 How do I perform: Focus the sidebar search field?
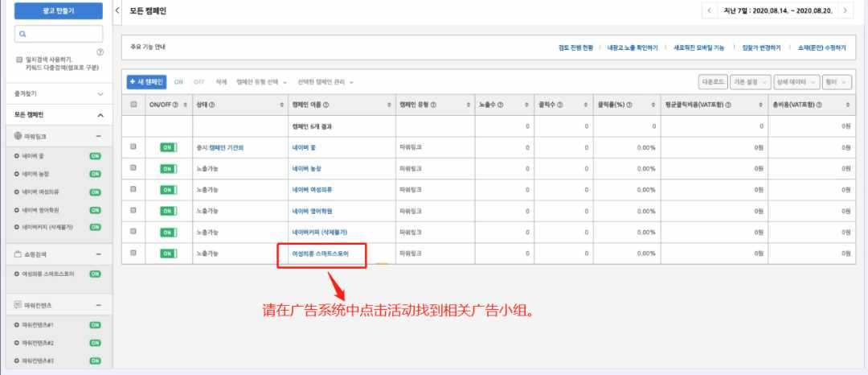click(x=58, y=34)
